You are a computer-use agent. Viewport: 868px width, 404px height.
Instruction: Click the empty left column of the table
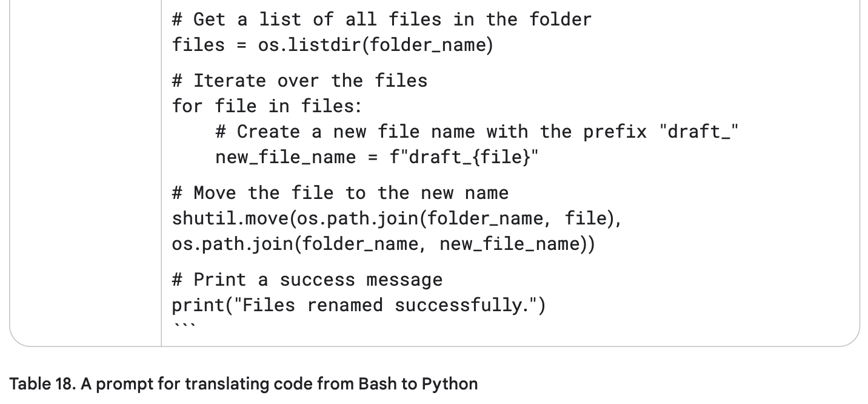click(85, 173)
